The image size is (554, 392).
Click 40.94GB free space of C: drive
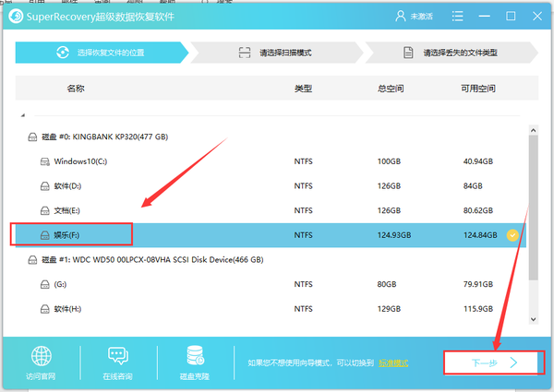478,161
